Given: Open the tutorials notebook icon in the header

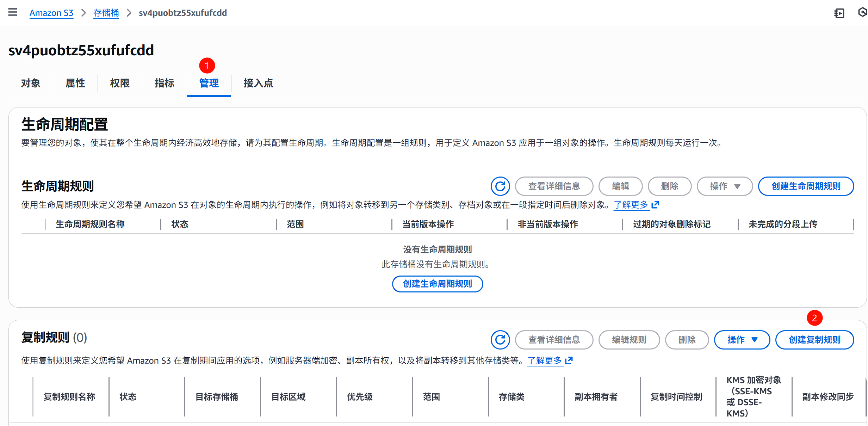Looking at the screenshot, I should pyautogui.click(x=839, y=13).
